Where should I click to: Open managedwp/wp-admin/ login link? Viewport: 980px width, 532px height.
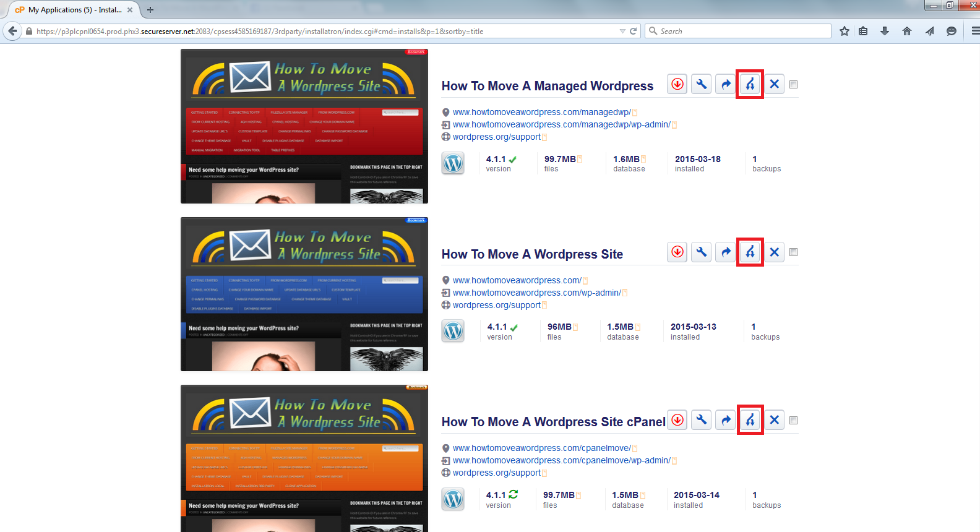[x=561, y=124]
